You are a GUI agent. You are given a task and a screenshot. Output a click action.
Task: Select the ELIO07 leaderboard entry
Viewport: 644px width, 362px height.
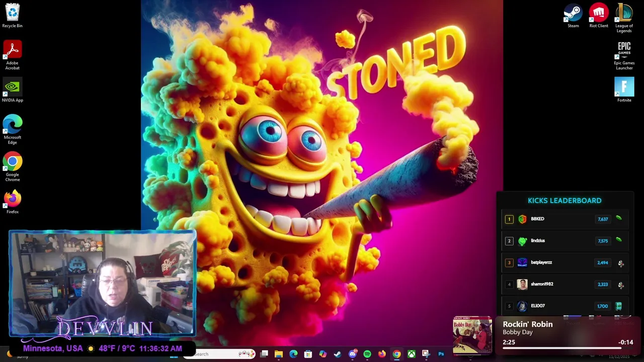(x=565, y=306)
